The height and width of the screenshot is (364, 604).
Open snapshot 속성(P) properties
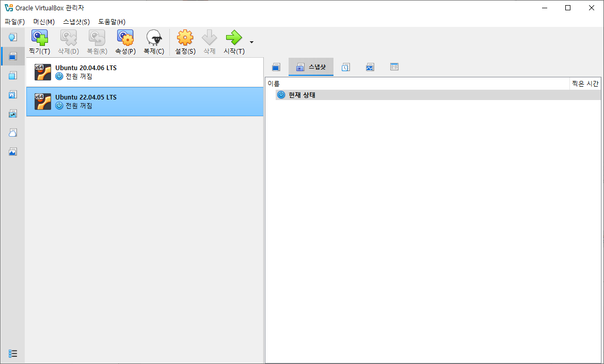point(125,42)
